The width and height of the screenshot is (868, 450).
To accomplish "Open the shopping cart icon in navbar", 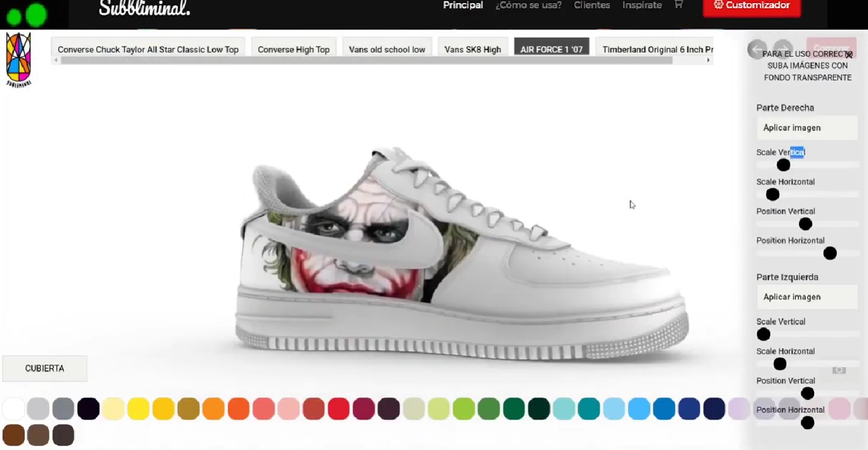I will 678,5.
